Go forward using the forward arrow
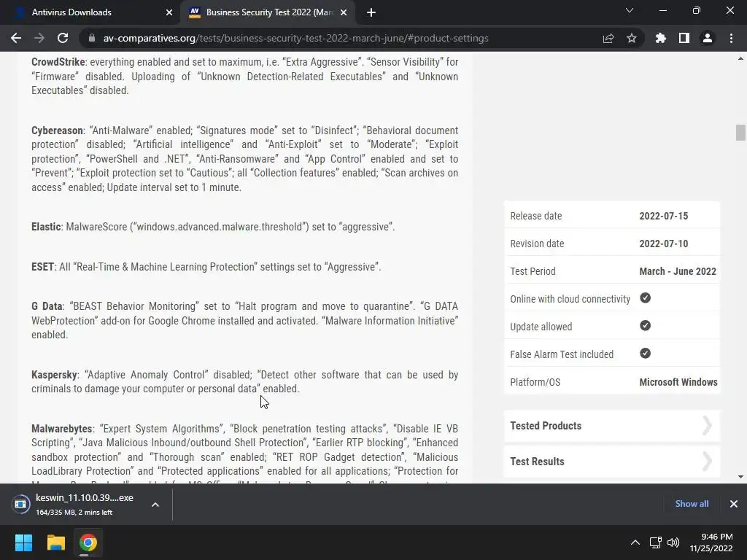 tap(39, 38)
